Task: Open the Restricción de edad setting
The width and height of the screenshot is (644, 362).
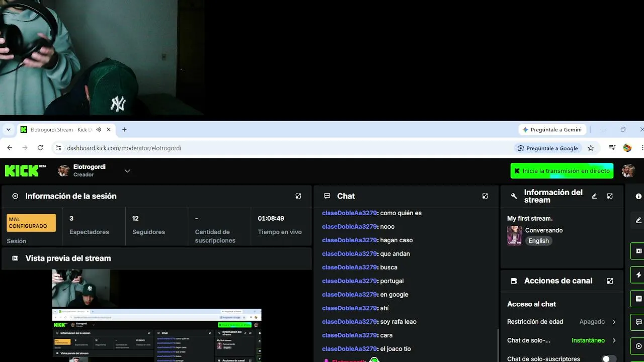Action: point(561,322)
